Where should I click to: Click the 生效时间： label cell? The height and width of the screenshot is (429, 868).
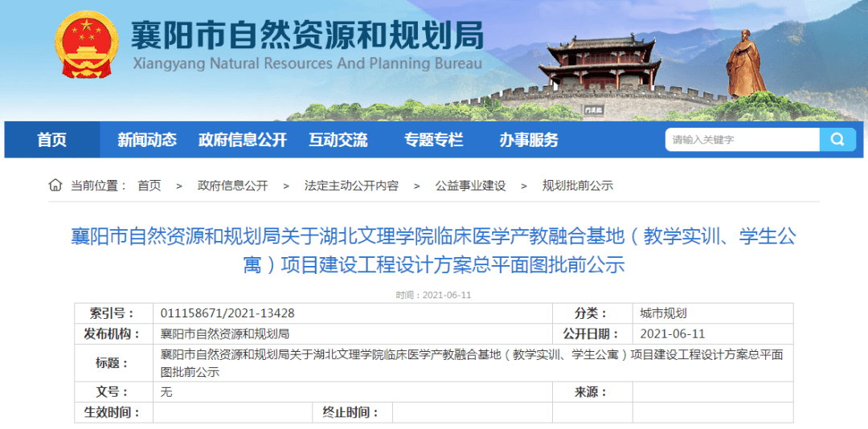tap(114, 413)
